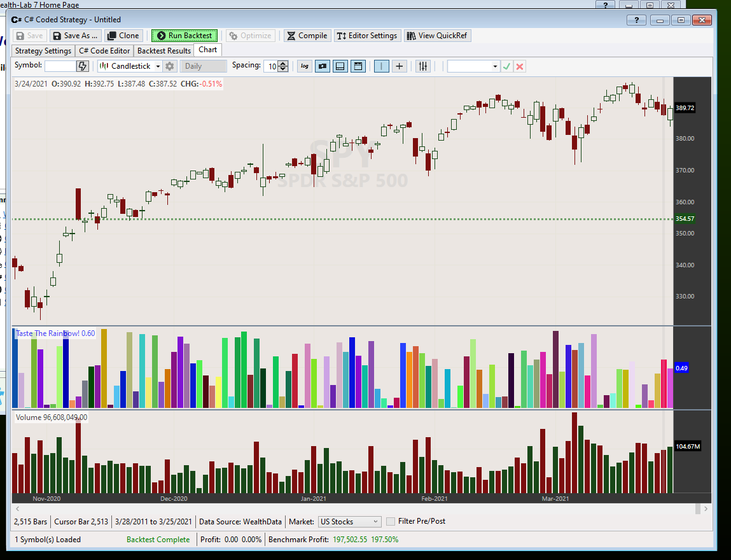This screenshot has width=731, height=560.
Task: Open View QuickRef reference
Action: pos(437,36)
